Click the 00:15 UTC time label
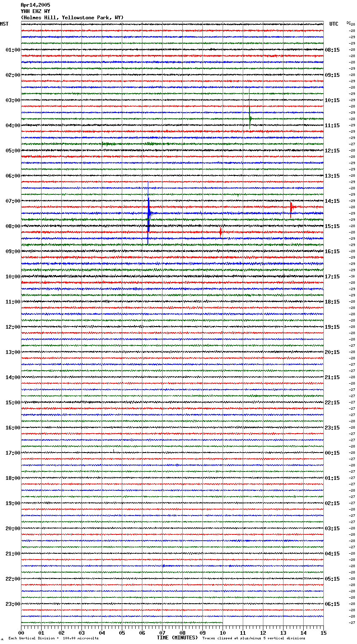The height and width of the screenshot is (644, 357). [x=332, y=453]
